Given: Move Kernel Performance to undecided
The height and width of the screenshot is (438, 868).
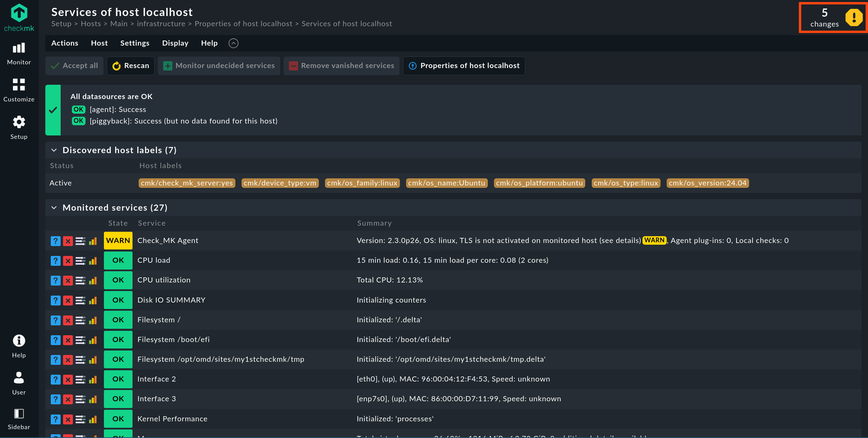Looking at the screenshot, I should coord(56,419).
